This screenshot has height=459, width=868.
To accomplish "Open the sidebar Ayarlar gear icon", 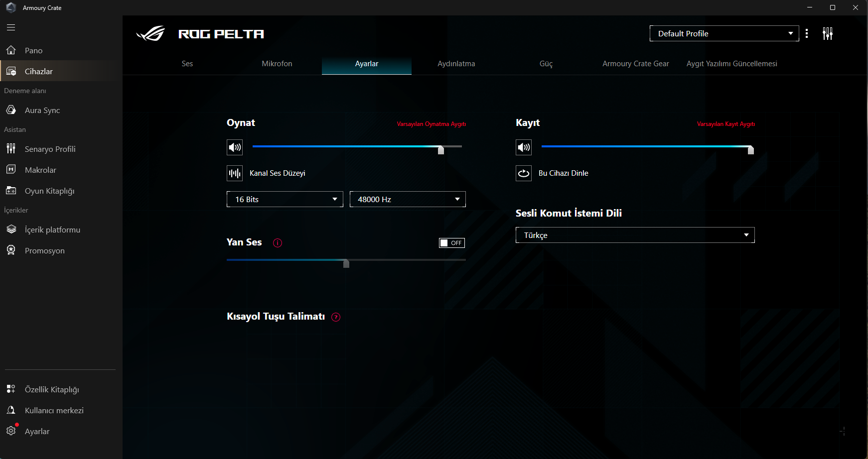I will click(x=11, y=431).
